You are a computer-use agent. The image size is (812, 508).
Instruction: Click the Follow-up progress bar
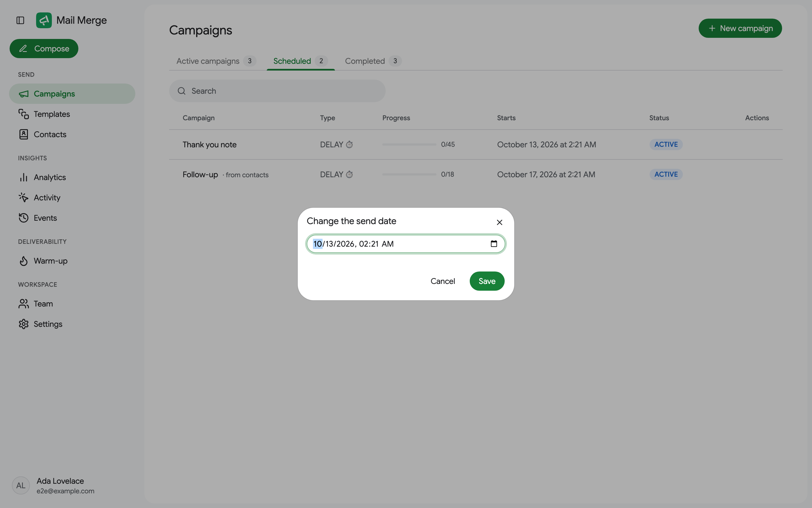coord(409,174)
